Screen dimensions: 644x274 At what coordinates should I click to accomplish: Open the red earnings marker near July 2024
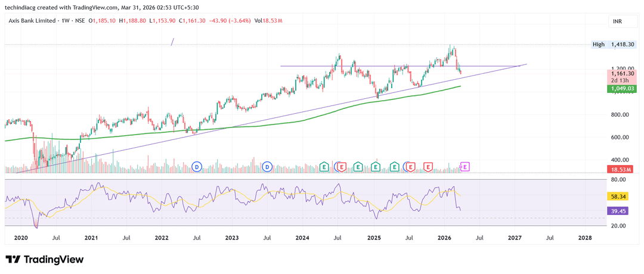point(341,167)
